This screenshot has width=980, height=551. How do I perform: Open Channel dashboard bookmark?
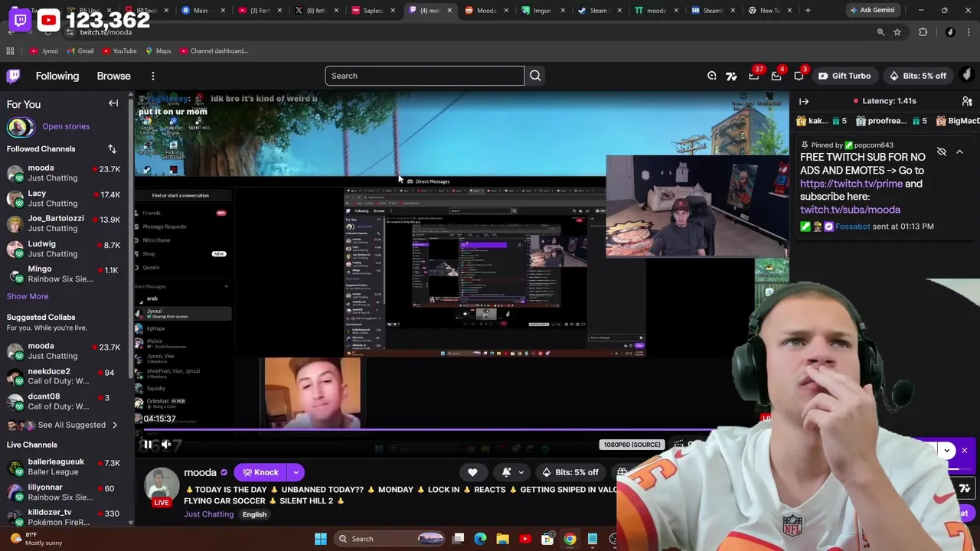pyautogui.click(x=214, y=51)
